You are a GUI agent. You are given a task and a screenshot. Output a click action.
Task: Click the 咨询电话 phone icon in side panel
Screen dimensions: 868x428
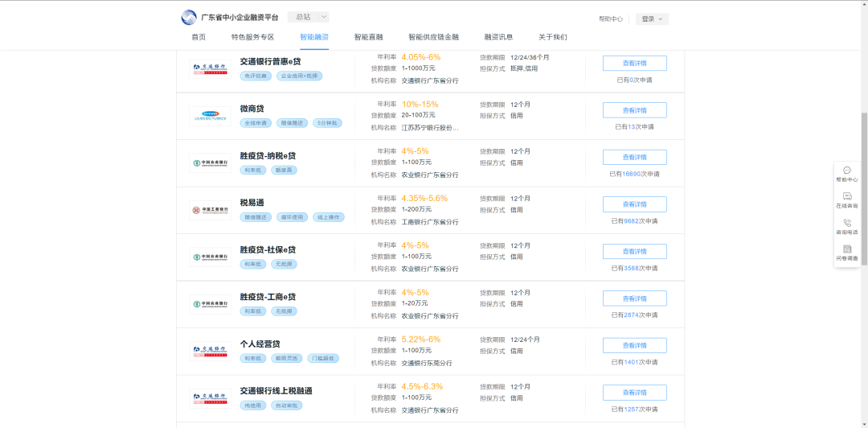(x=847, y=222)
